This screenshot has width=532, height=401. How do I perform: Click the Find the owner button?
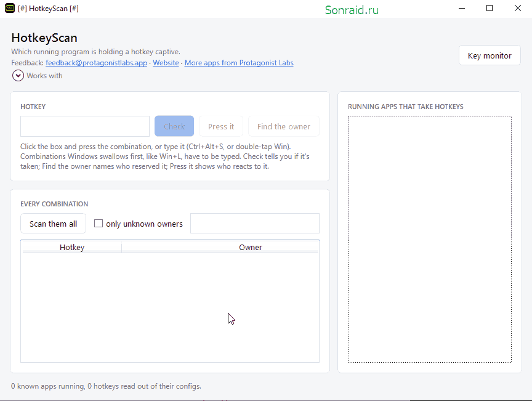[x=284, y=126]
